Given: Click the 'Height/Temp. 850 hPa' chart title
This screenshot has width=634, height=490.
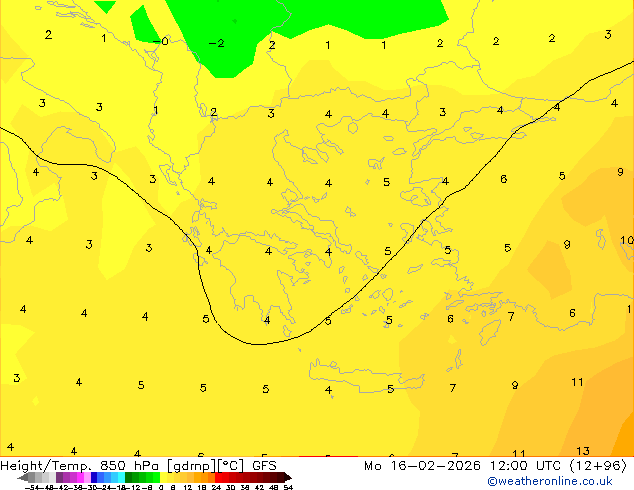Looking at the screenshot, I should [x=79, y=466].
